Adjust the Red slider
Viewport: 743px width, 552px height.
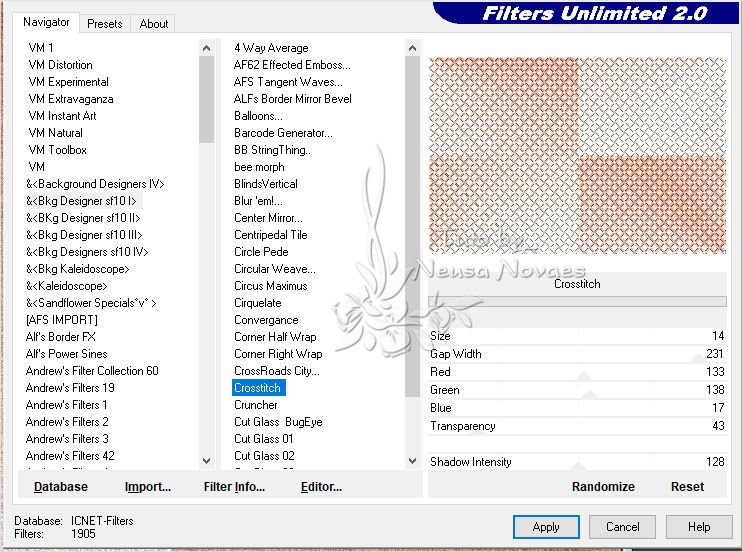tap(577, 372)
